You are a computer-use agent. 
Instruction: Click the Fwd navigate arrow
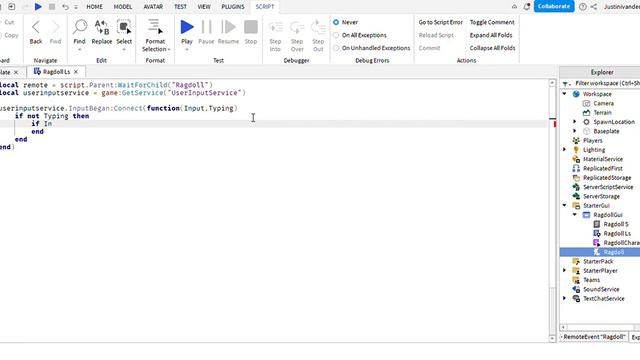pyautogui.click(x=55, y=31)
